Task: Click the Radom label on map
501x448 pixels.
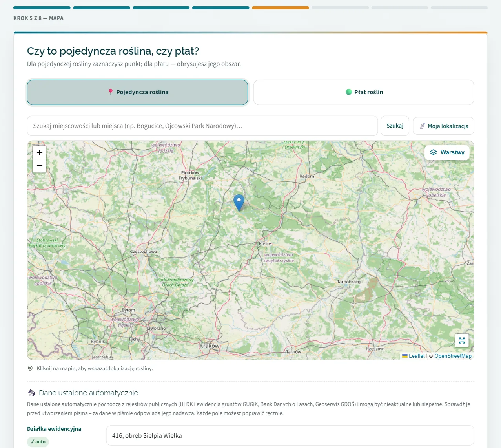Action: pos(307,176)
